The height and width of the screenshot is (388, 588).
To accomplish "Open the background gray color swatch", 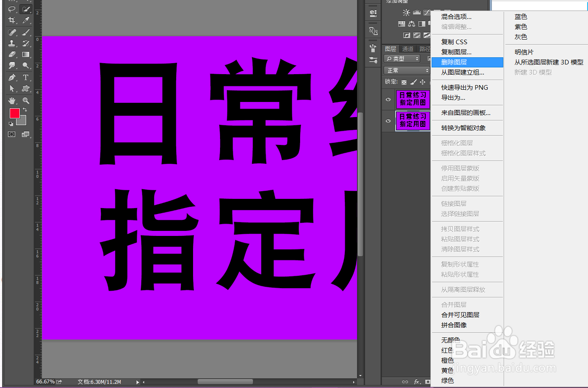I will (22, 121).
